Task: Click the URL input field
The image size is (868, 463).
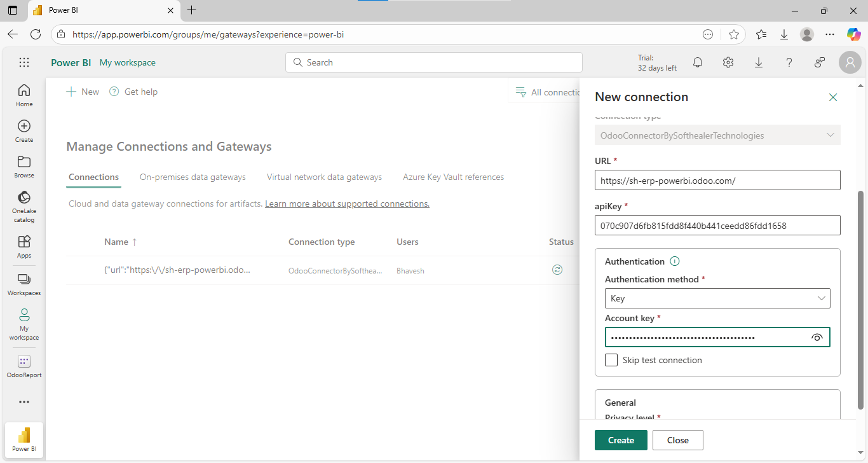Action: pos(717,180)
